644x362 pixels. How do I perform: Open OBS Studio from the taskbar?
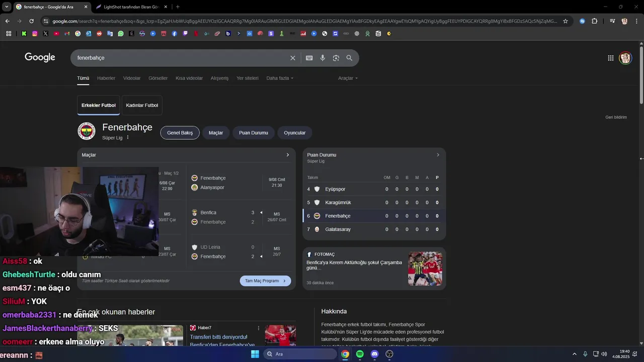(x=389, y=354)
